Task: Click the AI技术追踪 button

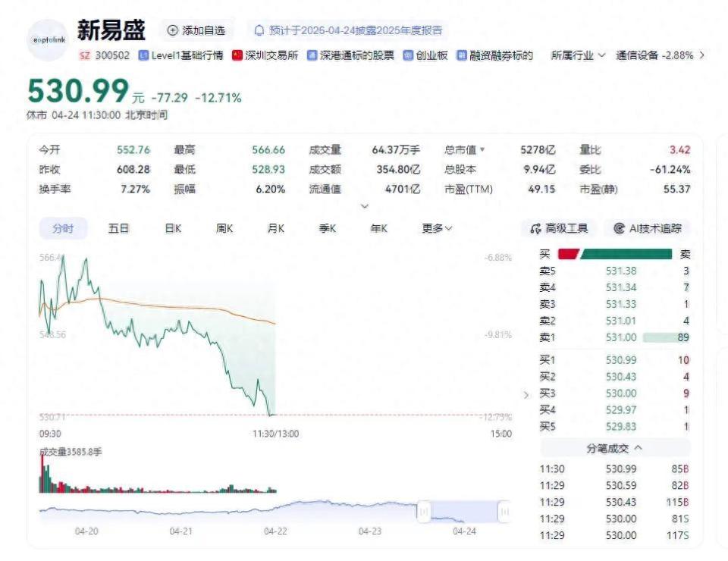Action: click(x=648, y=228)
